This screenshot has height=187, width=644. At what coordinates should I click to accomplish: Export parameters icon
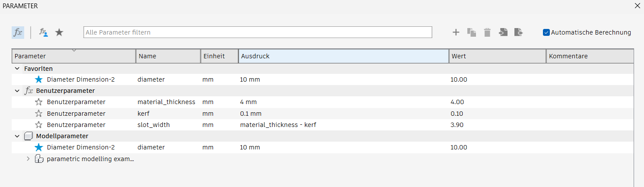(x=519, y=32)
